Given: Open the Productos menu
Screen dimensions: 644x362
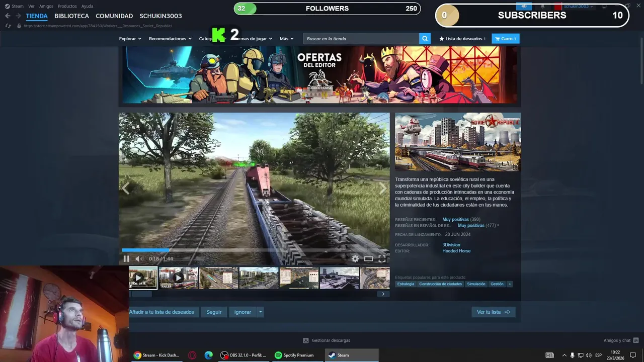Looking at the screenshot, I should (x=67, y=6).
